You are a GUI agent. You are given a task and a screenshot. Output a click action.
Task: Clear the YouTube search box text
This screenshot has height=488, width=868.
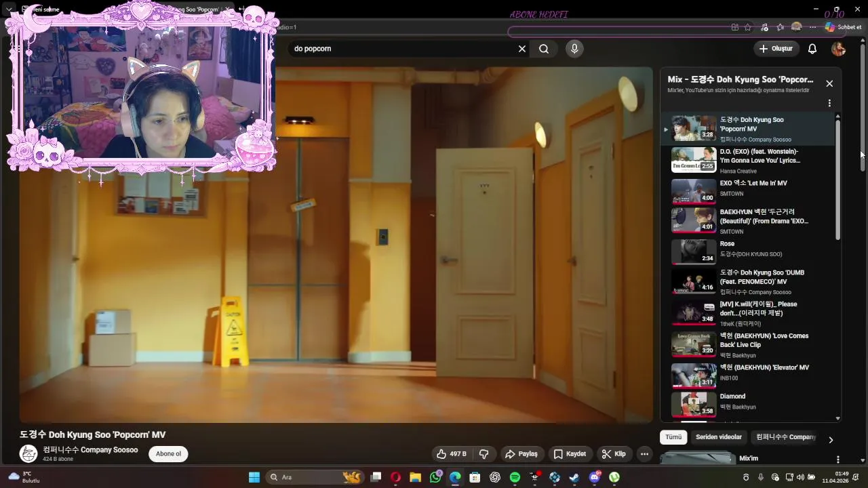coord(522,49)
